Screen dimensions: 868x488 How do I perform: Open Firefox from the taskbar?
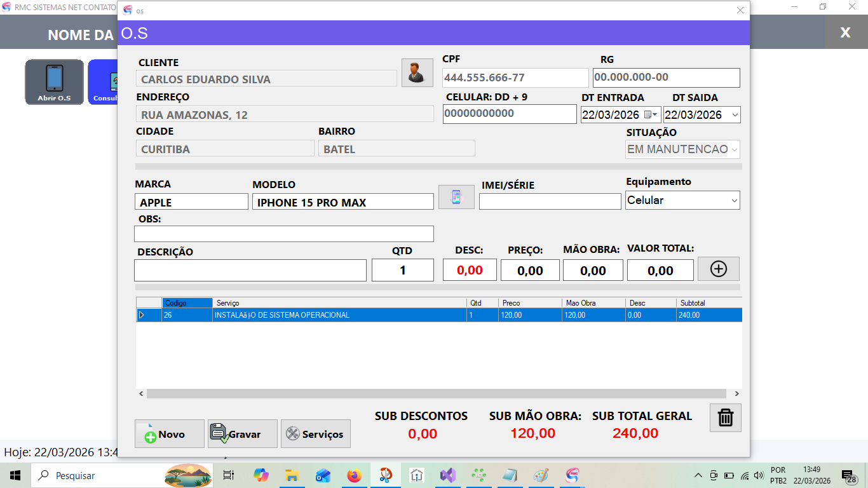click(354, 475)
